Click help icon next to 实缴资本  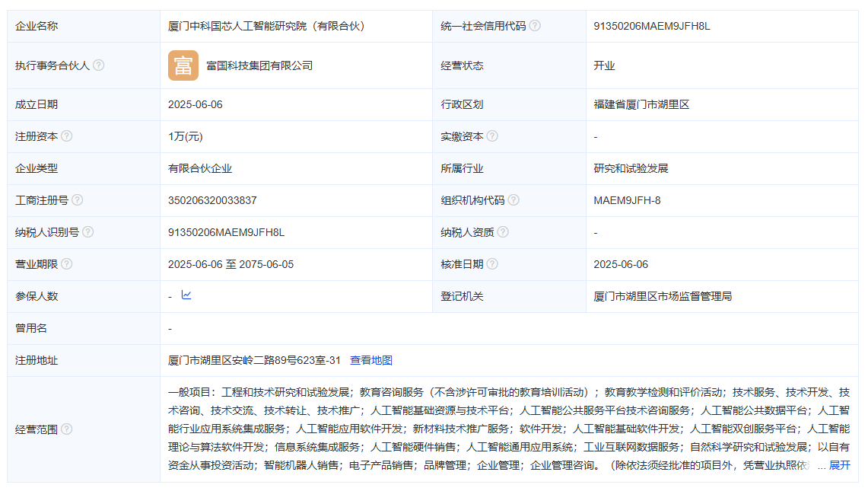tap(492, 136)
